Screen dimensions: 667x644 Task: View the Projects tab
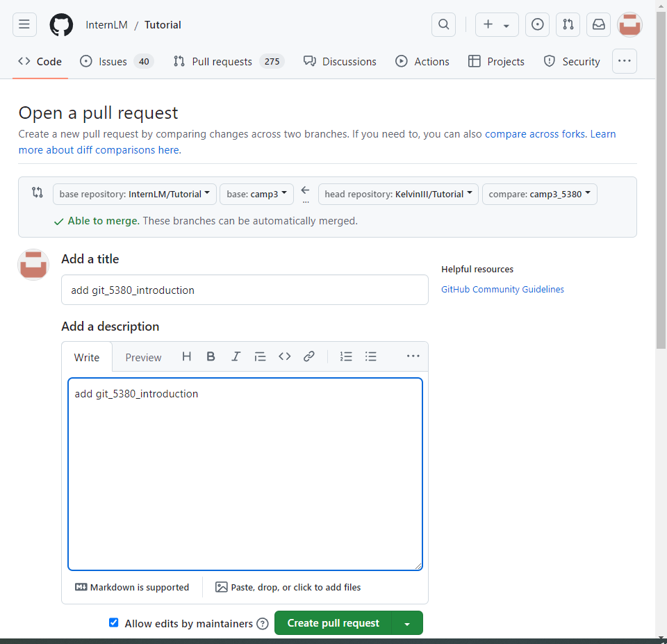(496, 62)
